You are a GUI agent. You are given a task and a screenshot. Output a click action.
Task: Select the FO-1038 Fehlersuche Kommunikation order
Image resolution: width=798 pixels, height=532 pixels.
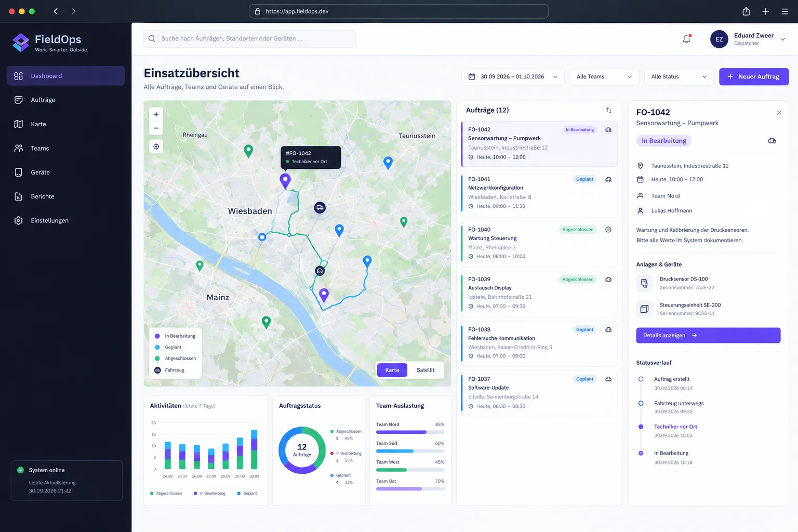click(x=539, y=343)
